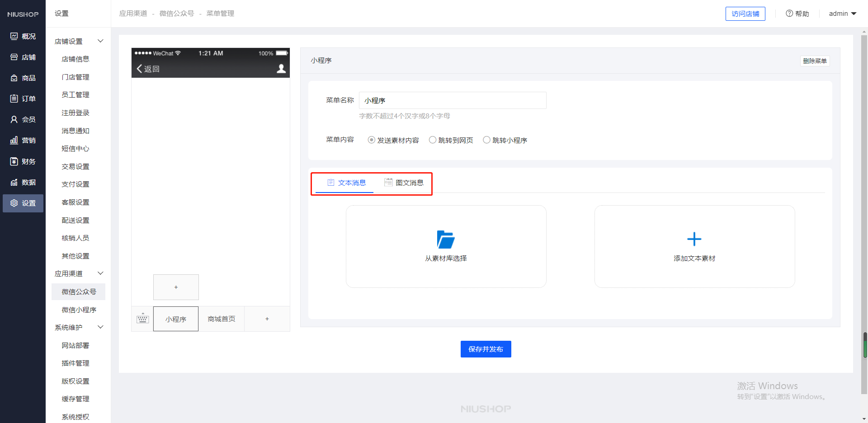Screen dimensions: 868x423
Task: Click the 微信公众号 breadcrumb
Action: [x=177, y=14]
